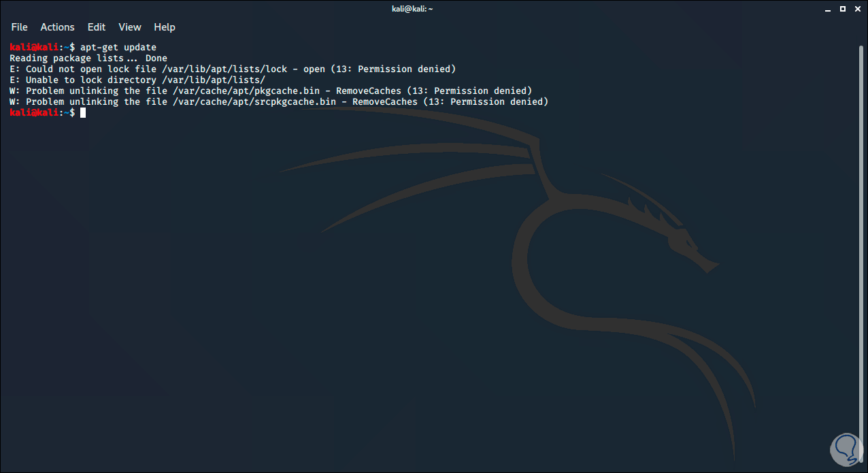This screenshot has height=473, width=868.
Task: Click the 'Unable to lock directory' error line
Action: pos(137,80)
